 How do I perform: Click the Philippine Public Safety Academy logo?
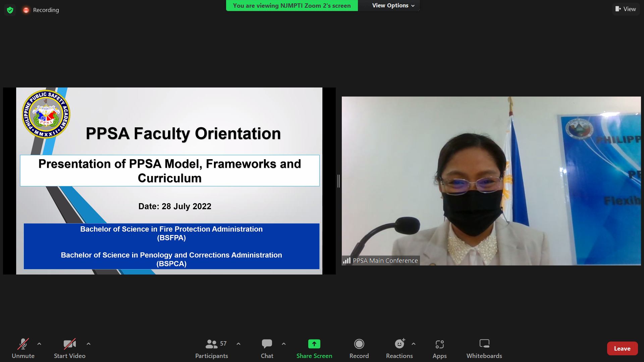tap(46, 114)
